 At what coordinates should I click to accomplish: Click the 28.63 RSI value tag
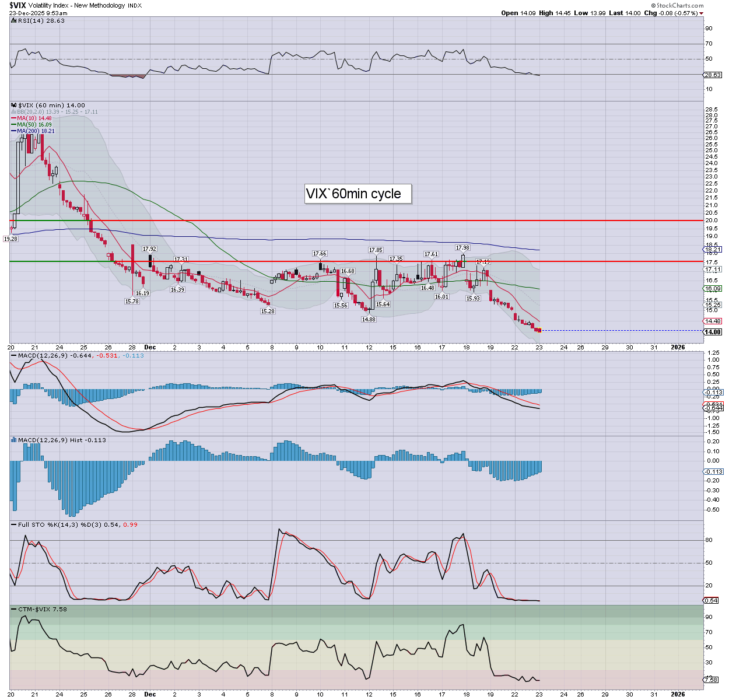coord(713,75)
